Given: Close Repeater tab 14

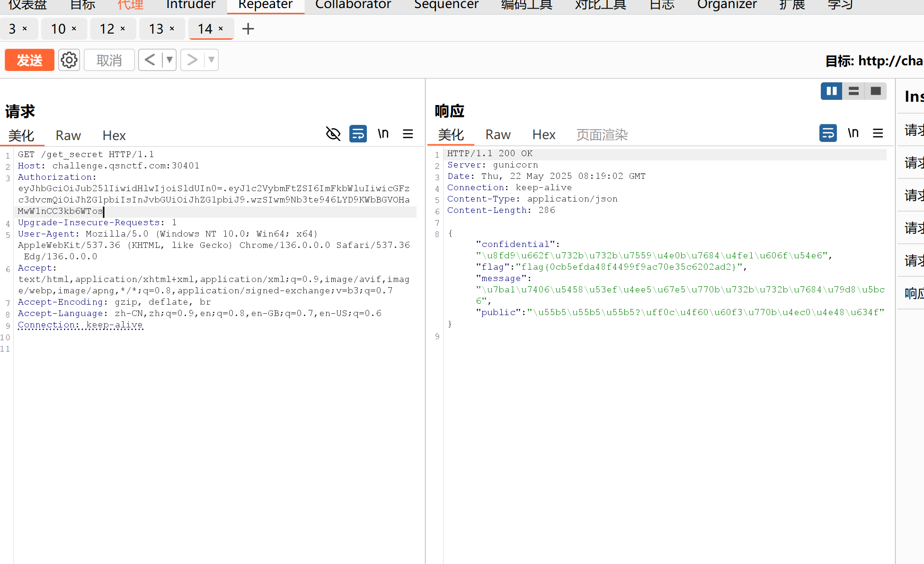Looking at the screenshot, I should coord(221,29).
